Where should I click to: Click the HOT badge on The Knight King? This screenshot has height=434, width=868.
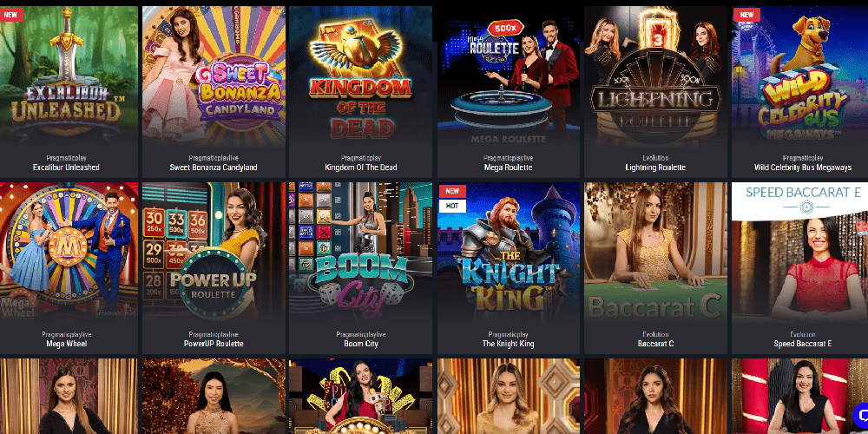pos(452,206)
